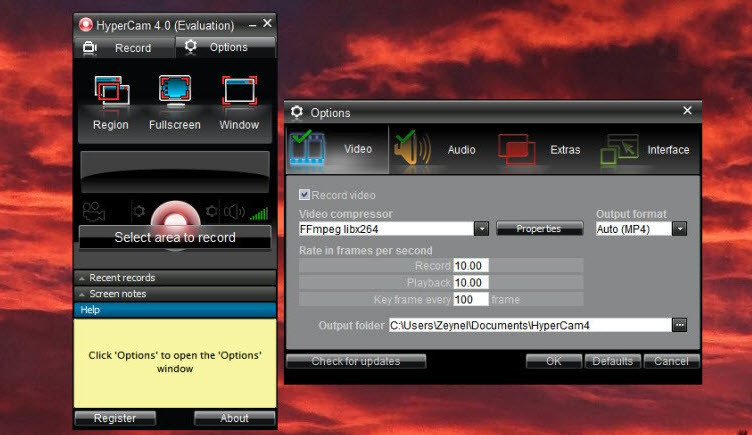Browse for output folder with ellipsis button
Viewport: 752px width, 435px height.
click(x=680, y=325)
